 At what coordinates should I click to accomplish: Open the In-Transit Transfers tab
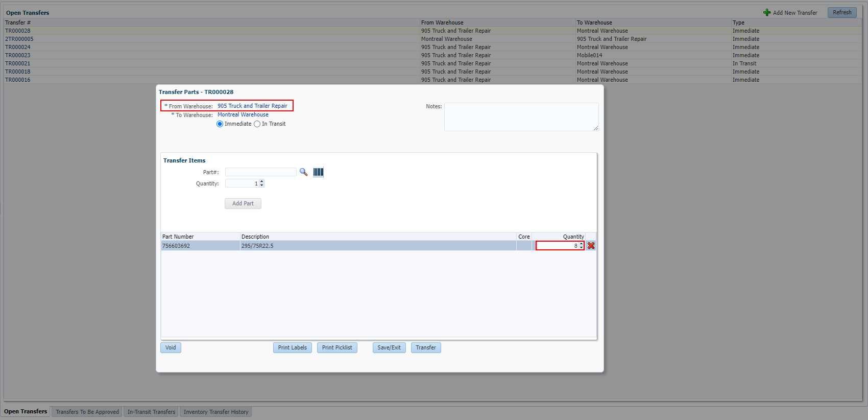(x=151, y=412)
